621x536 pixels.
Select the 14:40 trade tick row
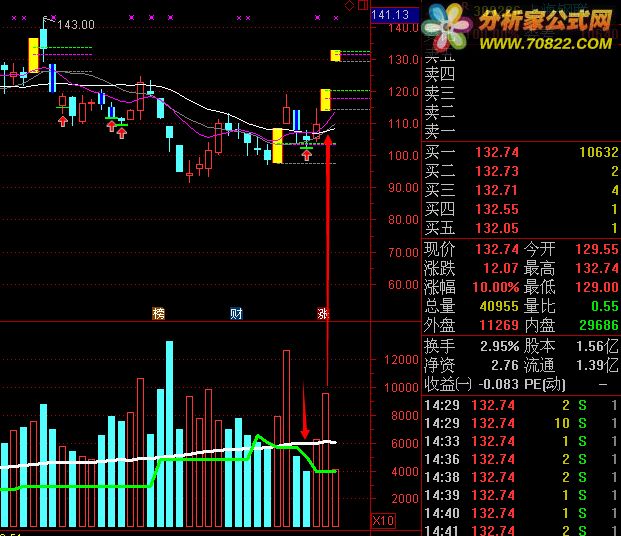point(521,513)
